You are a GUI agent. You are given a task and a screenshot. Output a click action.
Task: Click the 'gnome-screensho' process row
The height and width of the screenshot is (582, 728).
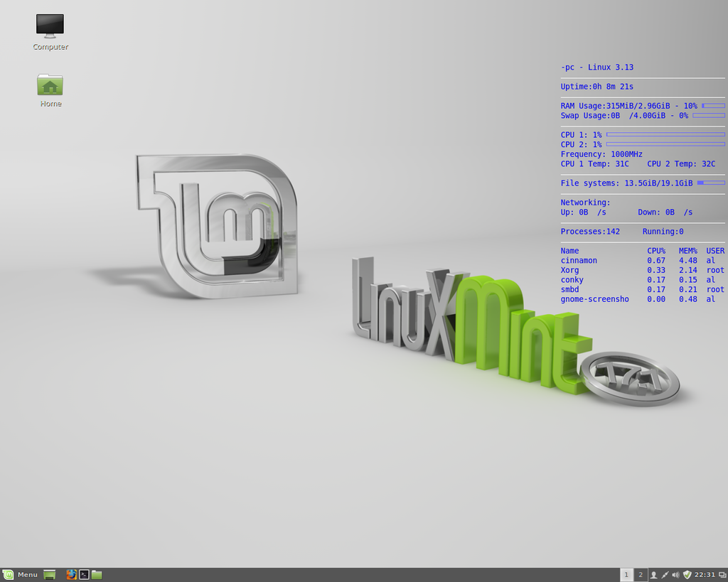tap(642, 299)
